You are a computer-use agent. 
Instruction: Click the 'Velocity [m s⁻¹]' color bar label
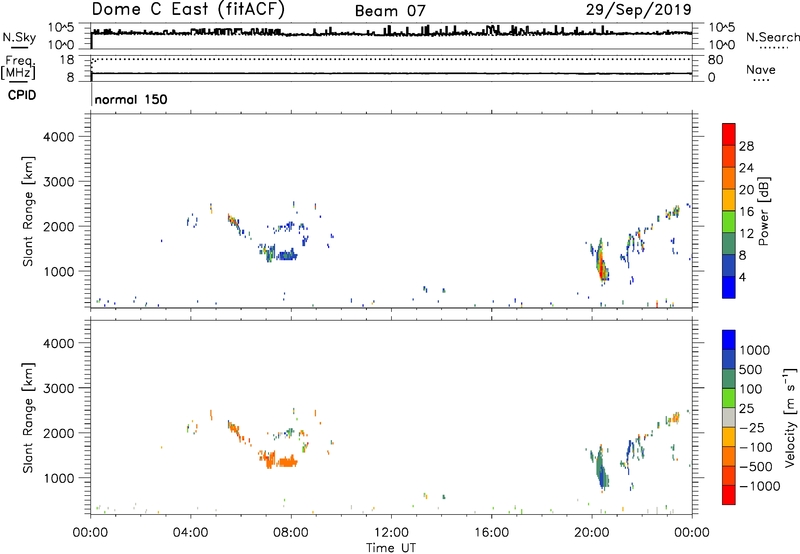tap(790, 416)
